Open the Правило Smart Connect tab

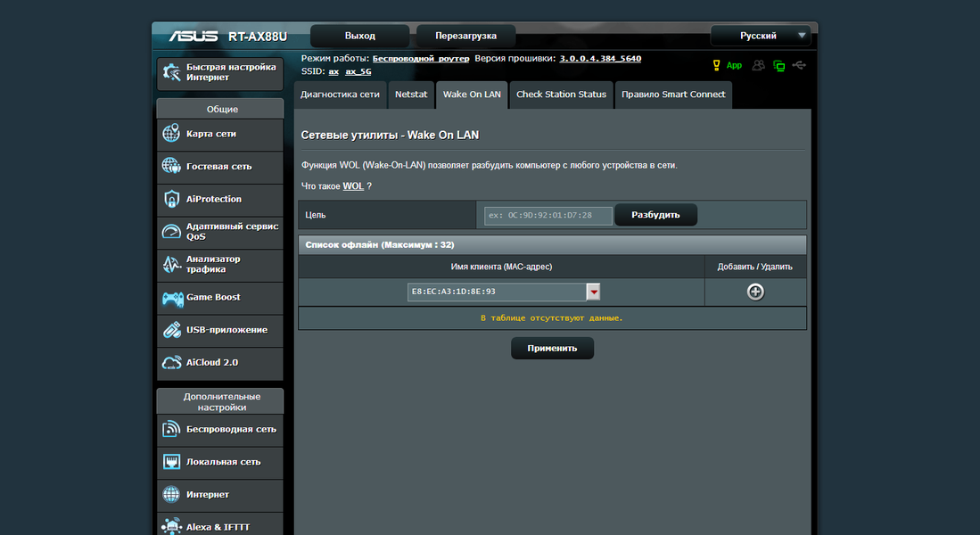tap(673, 95)
